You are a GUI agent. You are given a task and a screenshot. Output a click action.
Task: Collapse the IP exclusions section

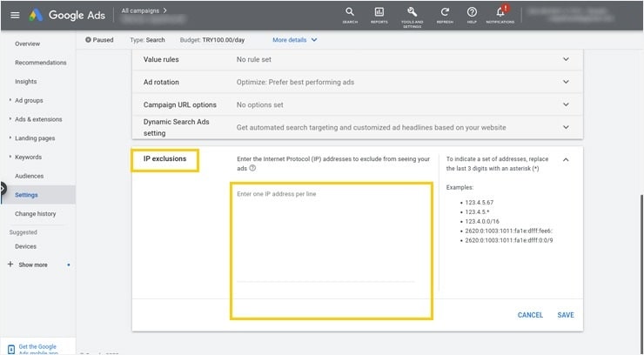pos(566,160)
